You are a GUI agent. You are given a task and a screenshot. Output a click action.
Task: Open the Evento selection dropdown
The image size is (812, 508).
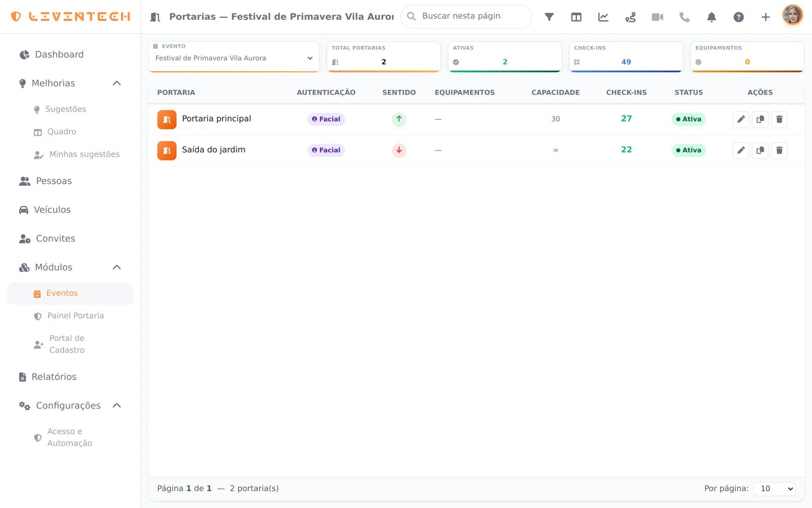click(x=234, y=58)
